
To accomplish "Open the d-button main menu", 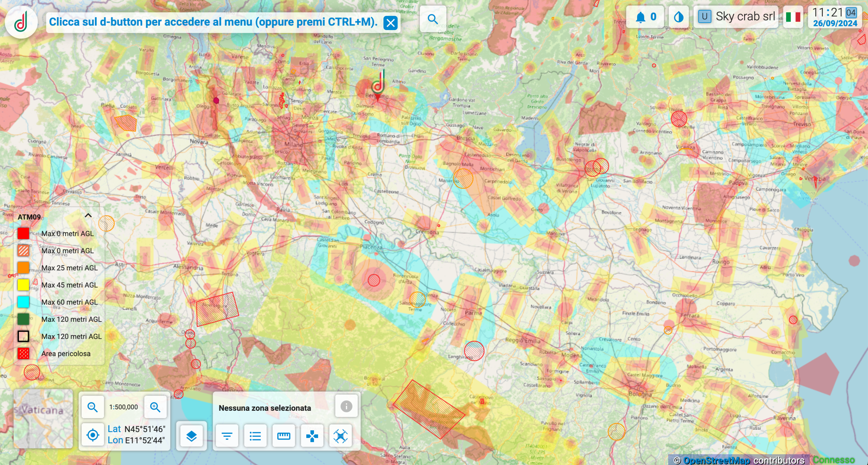I will 21,22.
